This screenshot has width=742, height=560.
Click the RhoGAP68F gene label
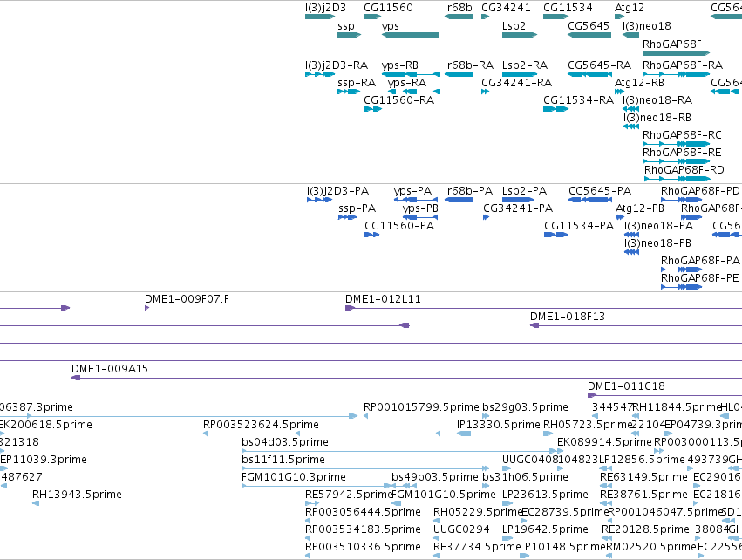click(x=672, y=44)
